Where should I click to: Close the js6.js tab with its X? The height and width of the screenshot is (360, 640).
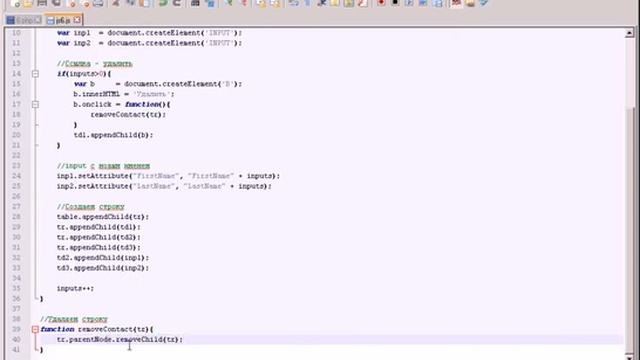tap(77, 19)
